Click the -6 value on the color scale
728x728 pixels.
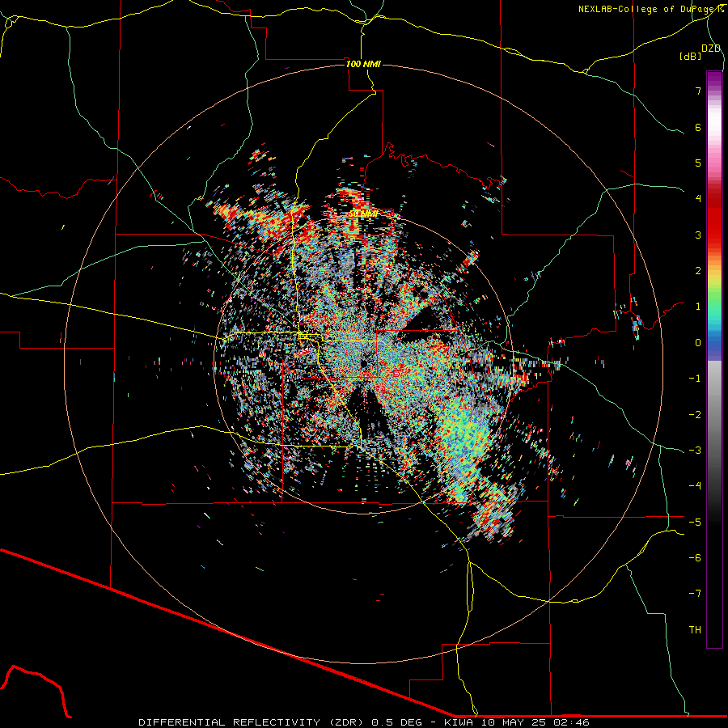click(695, 558)
